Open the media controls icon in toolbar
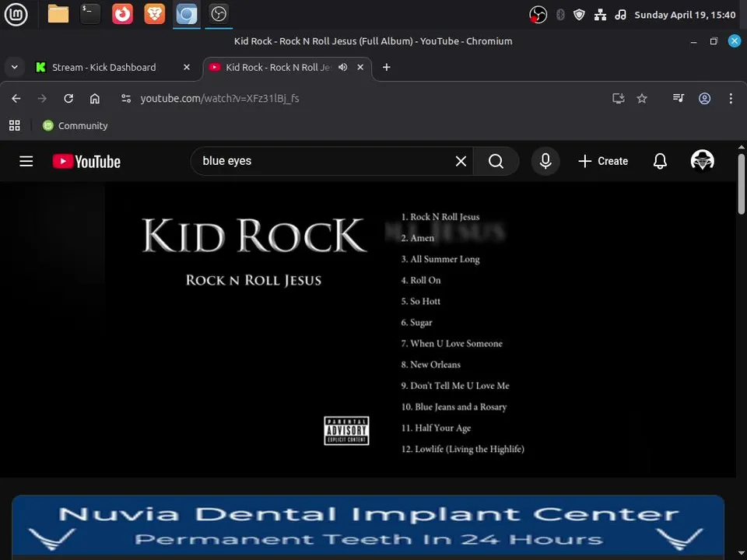Viewport: 747px width, 560px height. click(x=678, y=98)
